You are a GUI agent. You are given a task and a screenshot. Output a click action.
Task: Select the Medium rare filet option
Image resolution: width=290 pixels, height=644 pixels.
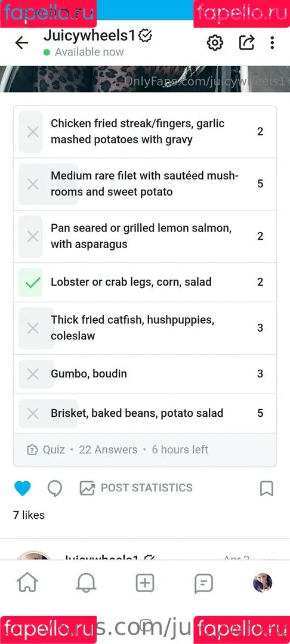[x=145, y=184]
